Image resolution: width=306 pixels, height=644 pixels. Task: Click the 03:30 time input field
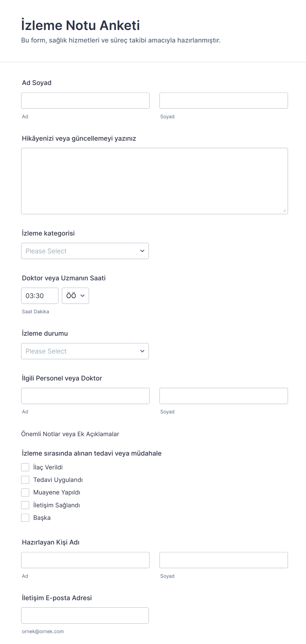click(x=39, y=296)
